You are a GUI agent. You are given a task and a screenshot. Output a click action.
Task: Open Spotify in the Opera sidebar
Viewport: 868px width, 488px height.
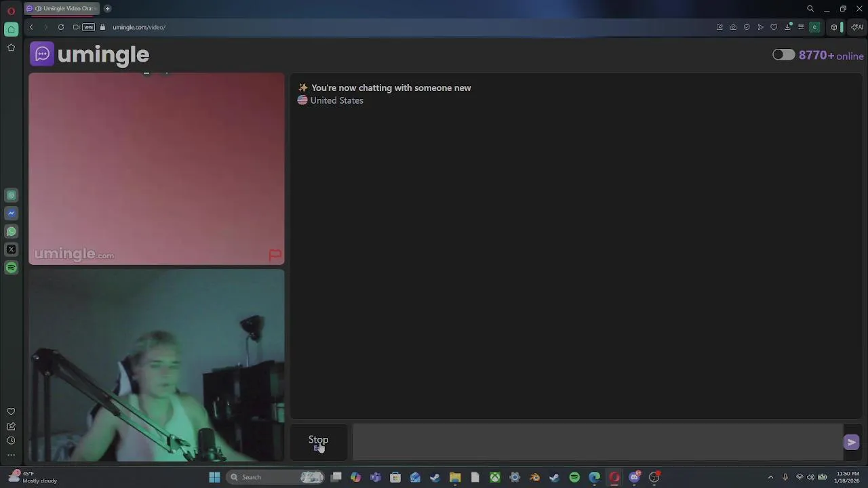pyautogui.click(x=11, y=268)
